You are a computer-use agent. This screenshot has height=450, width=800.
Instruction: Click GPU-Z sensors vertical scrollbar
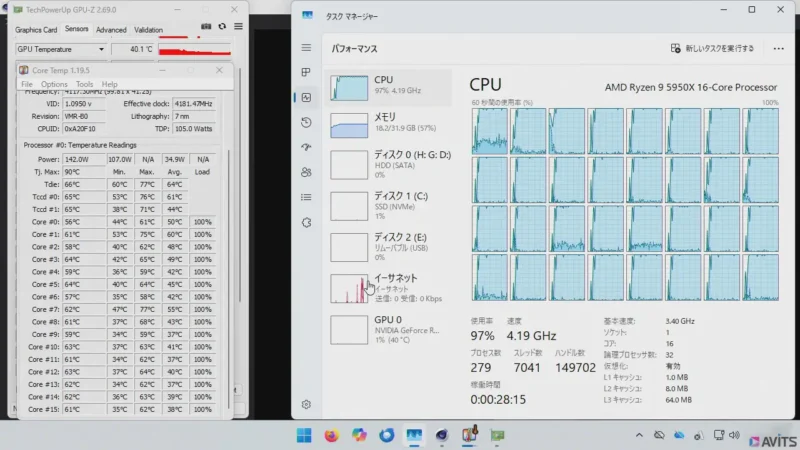239,184
